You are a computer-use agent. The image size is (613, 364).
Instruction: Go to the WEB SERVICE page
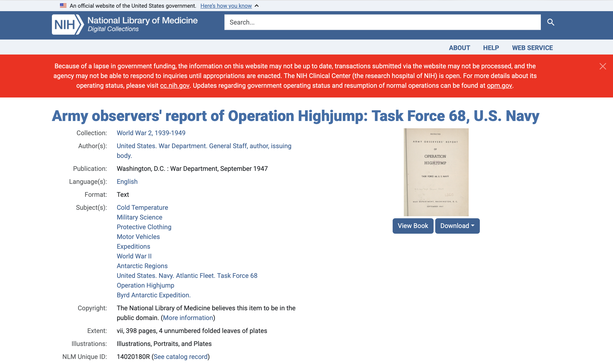pos(532,48)
